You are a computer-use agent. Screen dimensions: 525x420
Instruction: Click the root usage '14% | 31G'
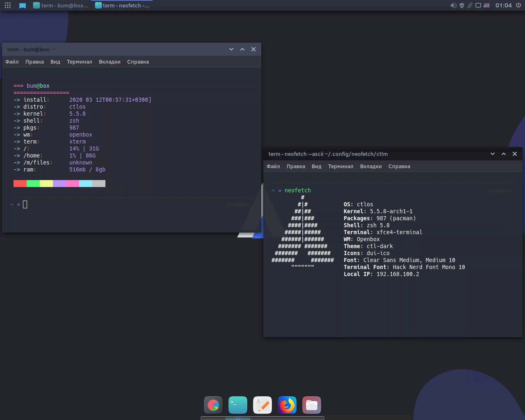pyautogui.click(x=84, y=148)
